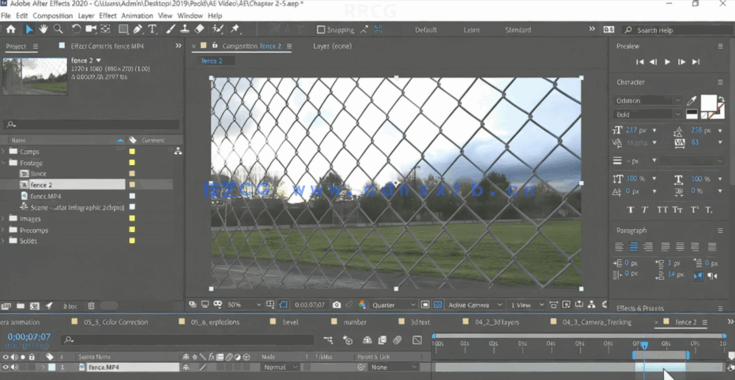
Task: Select the Zoom magnifier tool
Action: (58, 29)
